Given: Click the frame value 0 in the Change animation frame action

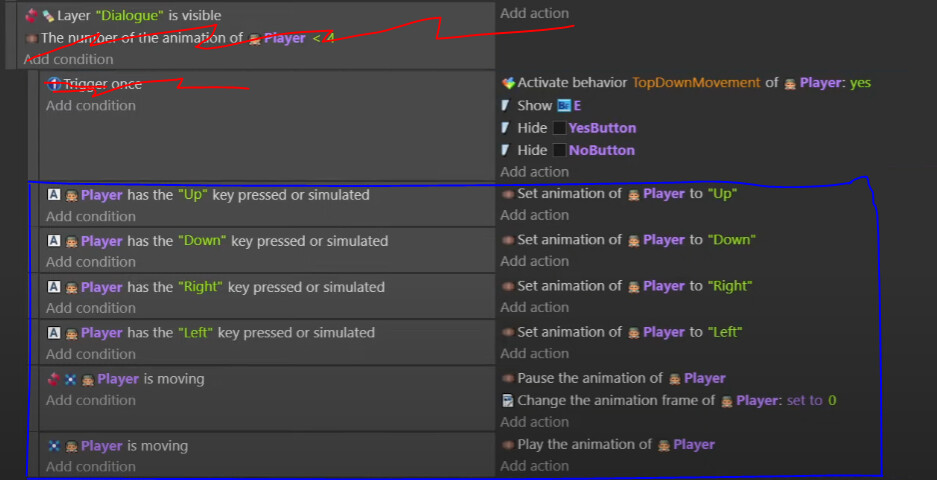Looking at the screenshot, I should tap(832, 401).
